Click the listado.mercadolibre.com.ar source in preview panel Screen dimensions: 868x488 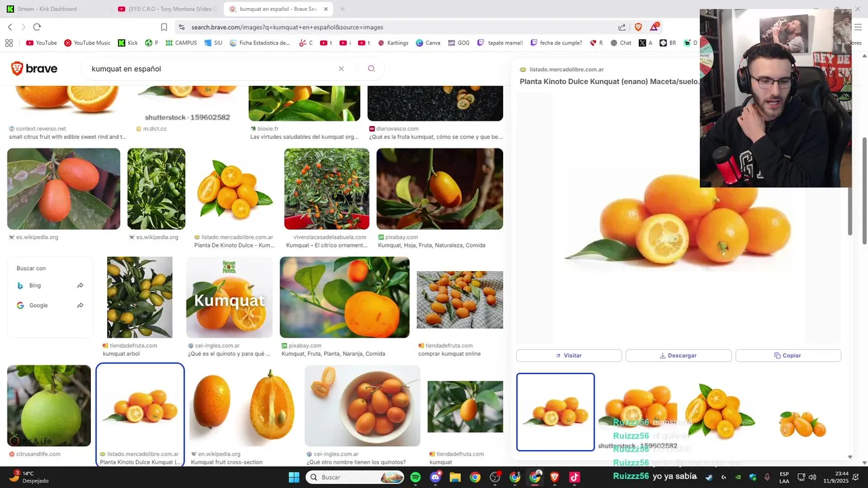[x=566, y=69]
